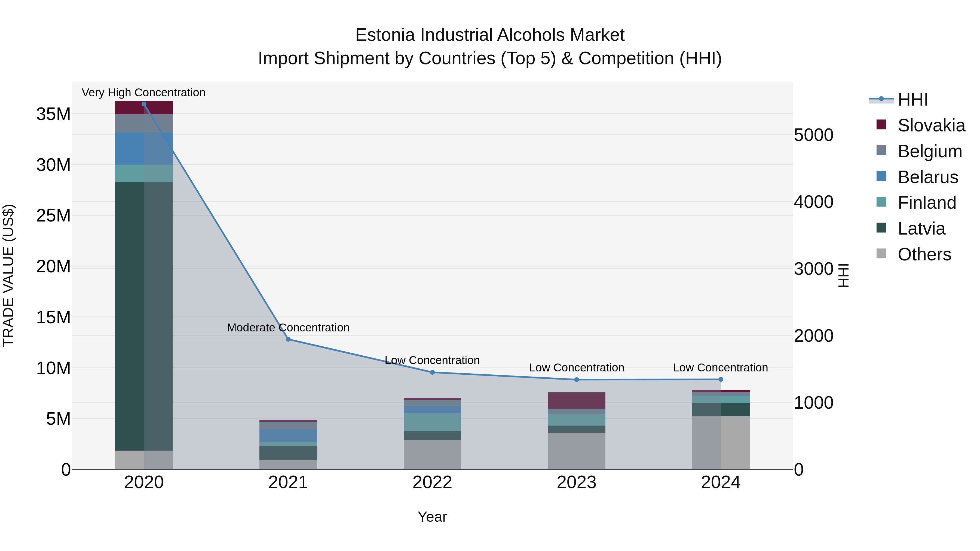The width and height of the screenshot is (980, 551).
Task: Click the 'TRADE VALUE (US$)' axis title
Action: point(8,275)
